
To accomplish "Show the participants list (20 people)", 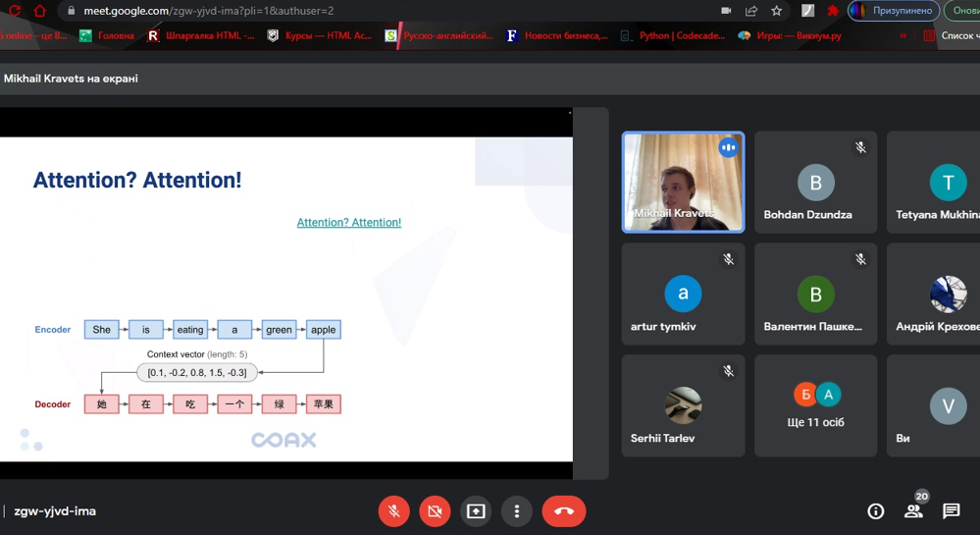I will [x=913, y=511].
